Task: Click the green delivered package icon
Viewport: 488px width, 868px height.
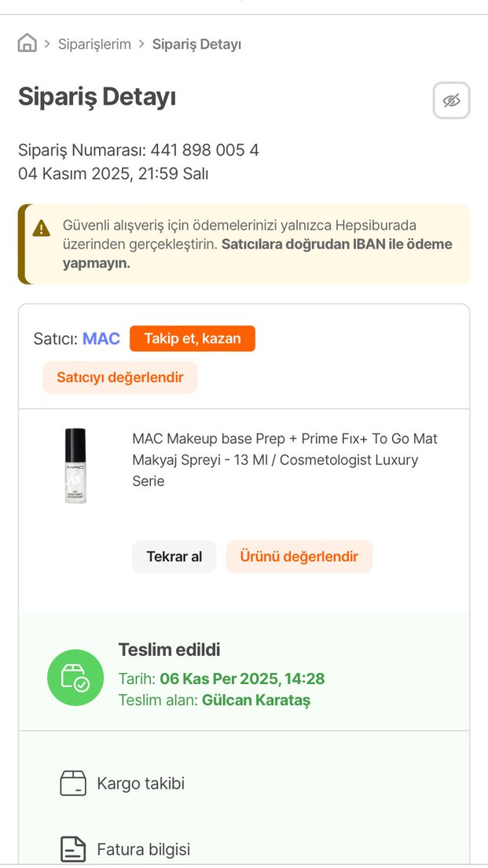Action: tap(75, 678)
